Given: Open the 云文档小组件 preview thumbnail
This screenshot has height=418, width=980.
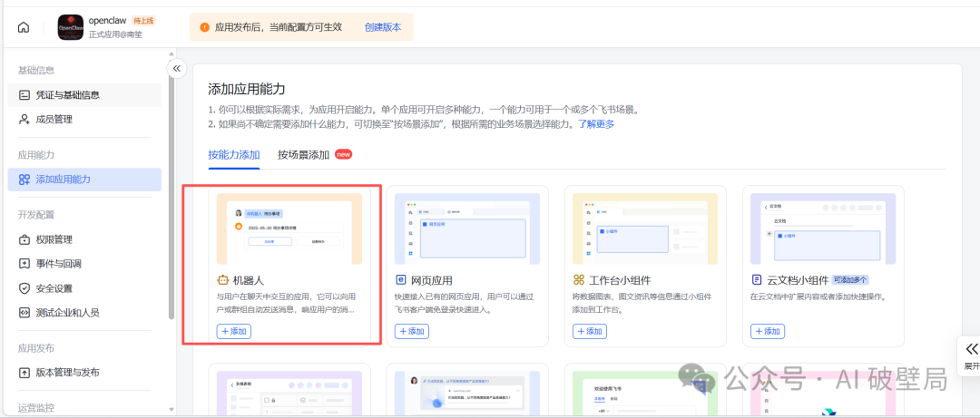Looking at the screenshot, I should tap(823, 228).
